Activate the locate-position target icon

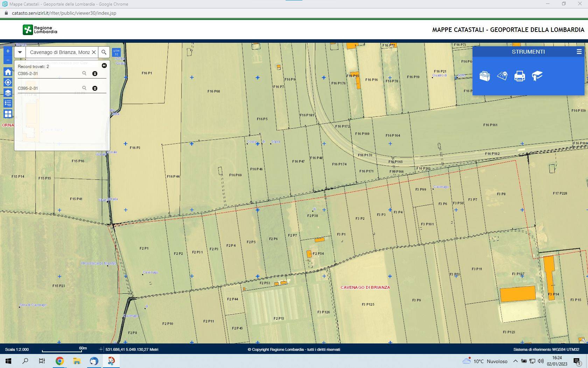pyautogui.click(x=8, y=82)
